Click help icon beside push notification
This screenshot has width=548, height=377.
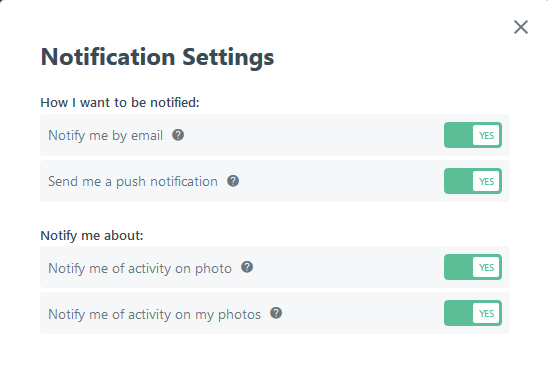click(233, 181)
